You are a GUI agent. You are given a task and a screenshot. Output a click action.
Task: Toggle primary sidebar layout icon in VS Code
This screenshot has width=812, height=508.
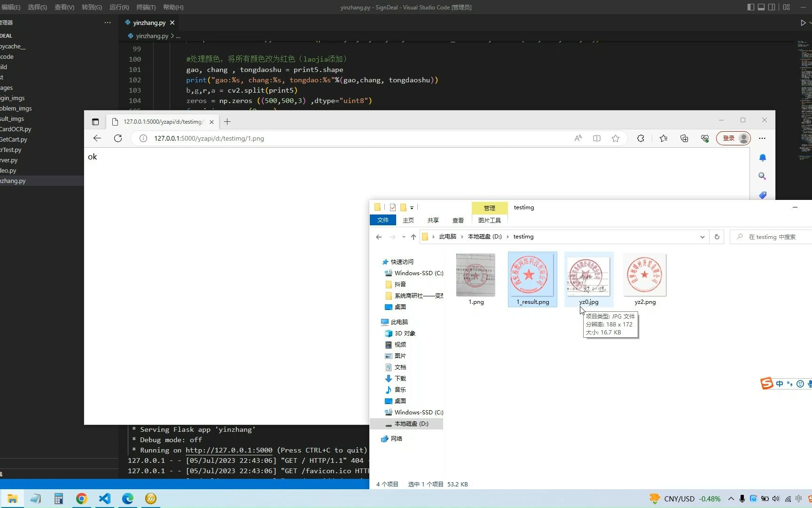[x=751, y=7]
